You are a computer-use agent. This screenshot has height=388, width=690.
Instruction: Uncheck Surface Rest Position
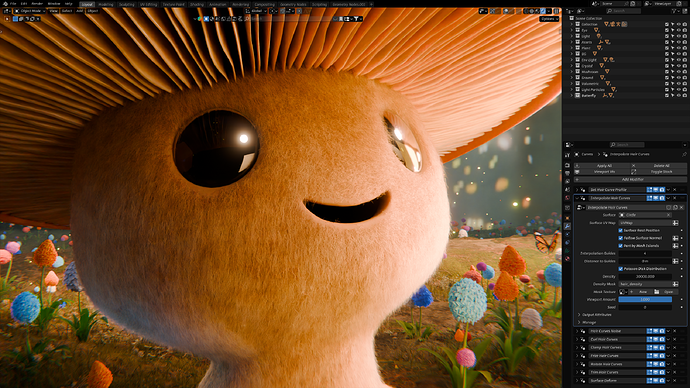click(x=620, y=231)
